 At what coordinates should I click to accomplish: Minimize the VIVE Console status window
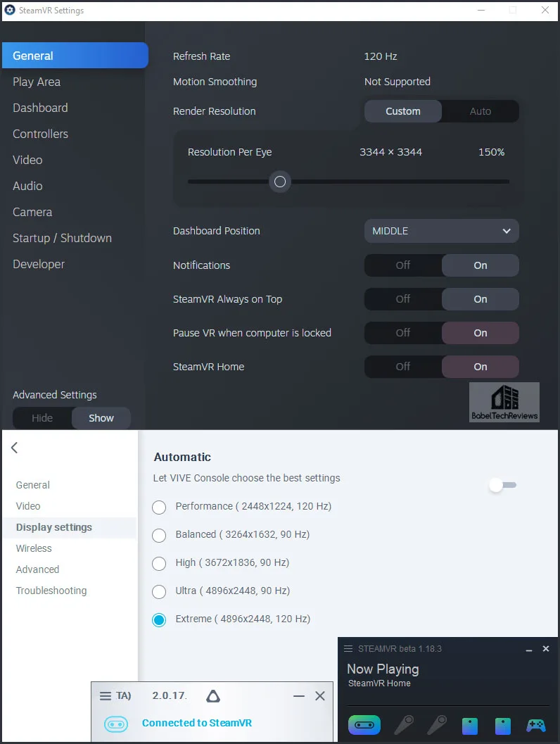[299, 696]
